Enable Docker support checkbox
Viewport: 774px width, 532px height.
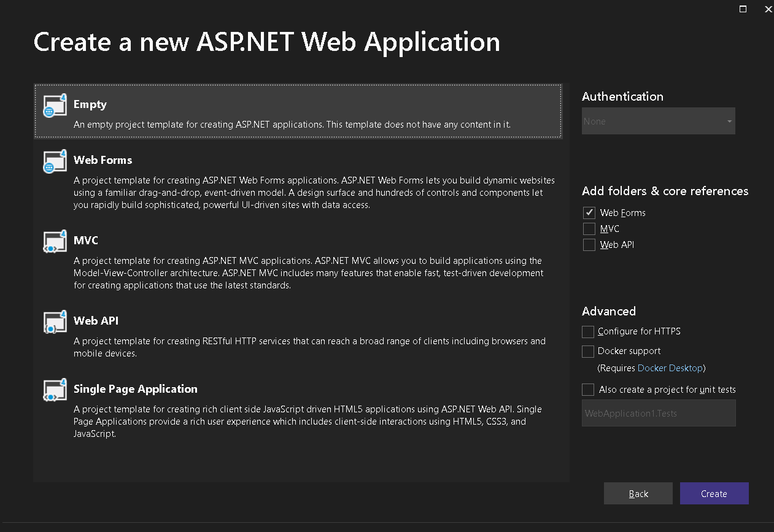click(588, 352)
